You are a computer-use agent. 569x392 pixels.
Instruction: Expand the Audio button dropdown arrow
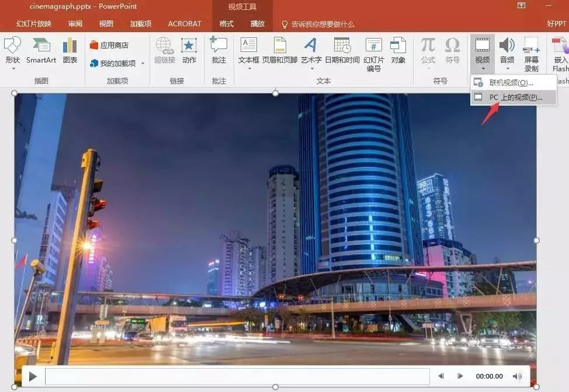point(508,68)
